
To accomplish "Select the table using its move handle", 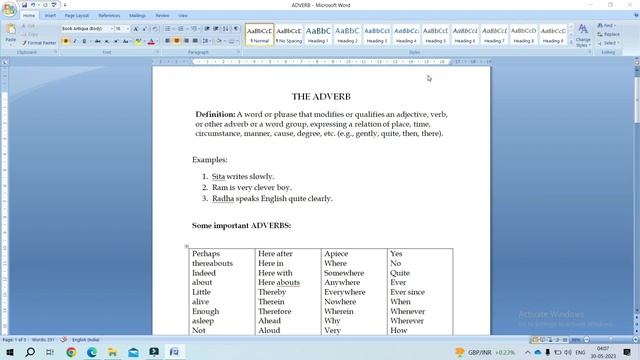I will (x=187, y=246).
